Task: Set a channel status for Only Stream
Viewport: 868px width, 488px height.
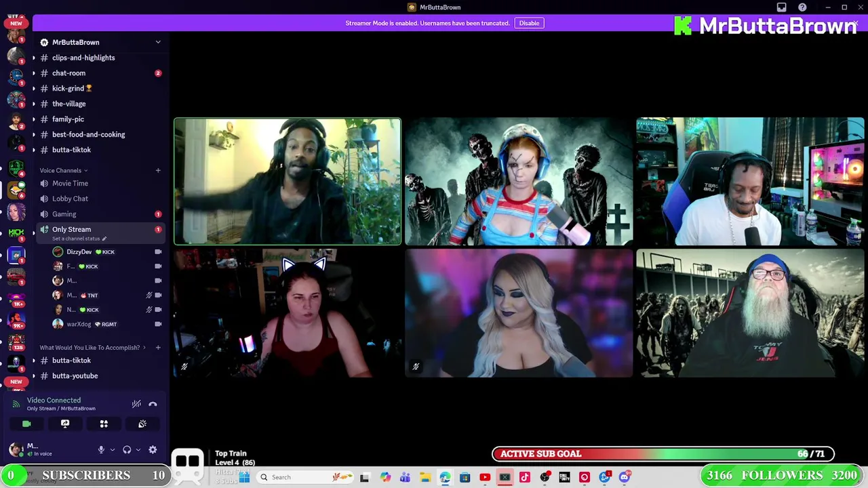Action: point(79,239)
